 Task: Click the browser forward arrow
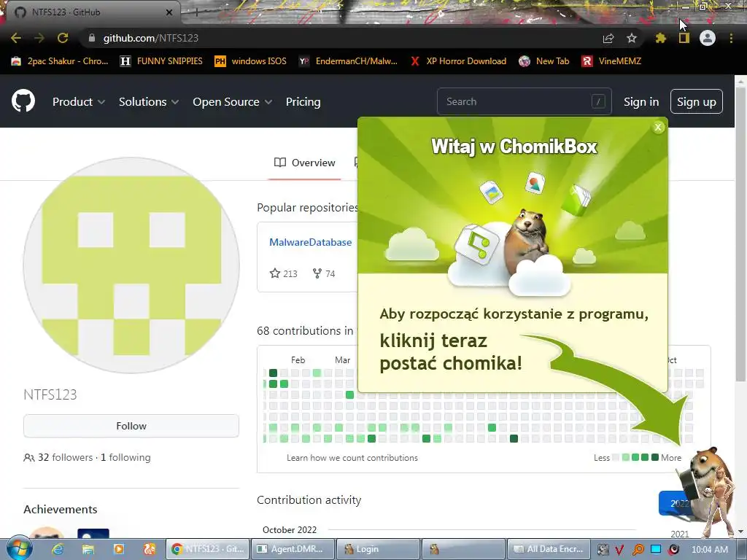coord(39,38)
